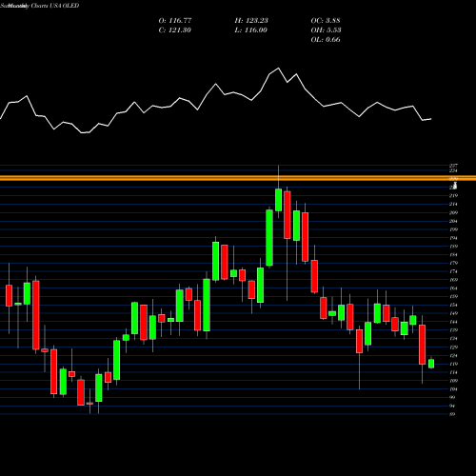Click the 114 price axis label
Screen dimensions: 476x476
[453, 372]
